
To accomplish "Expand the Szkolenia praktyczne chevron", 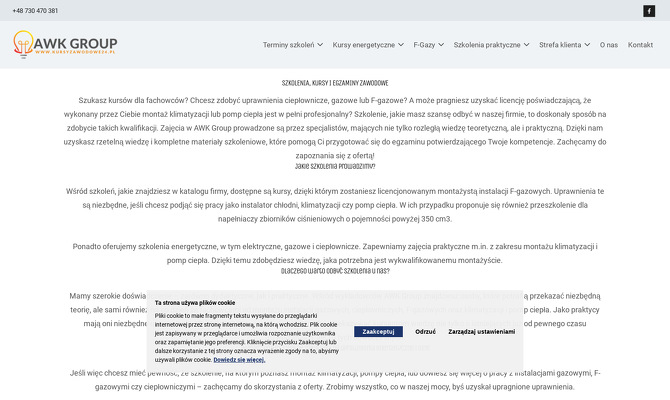I will click(526, 45).
